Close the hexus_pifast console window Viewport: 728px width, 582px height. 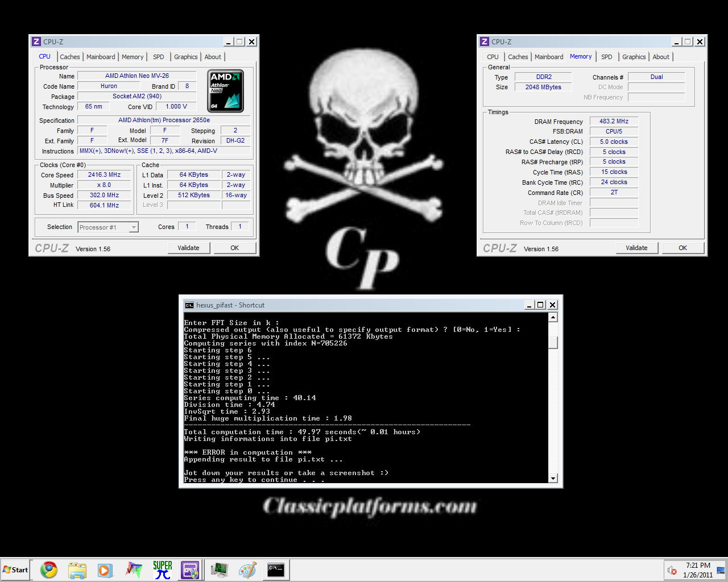coord(552,305)
